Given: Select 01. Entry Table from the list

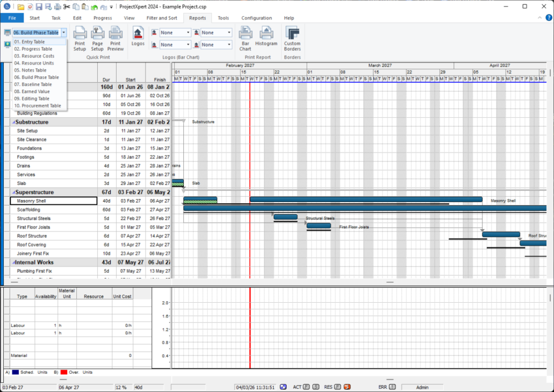Looking at the screenshot, I should pyautogui.click(x=39, y=42).
